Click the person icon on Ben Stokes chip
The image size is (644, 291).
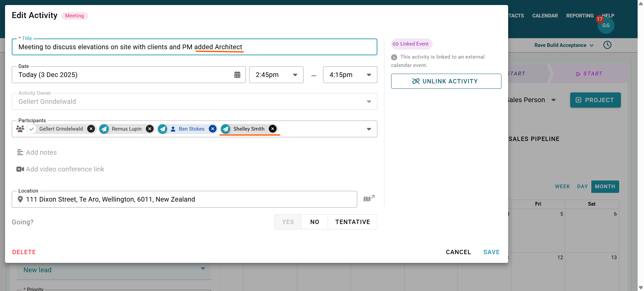173,129
